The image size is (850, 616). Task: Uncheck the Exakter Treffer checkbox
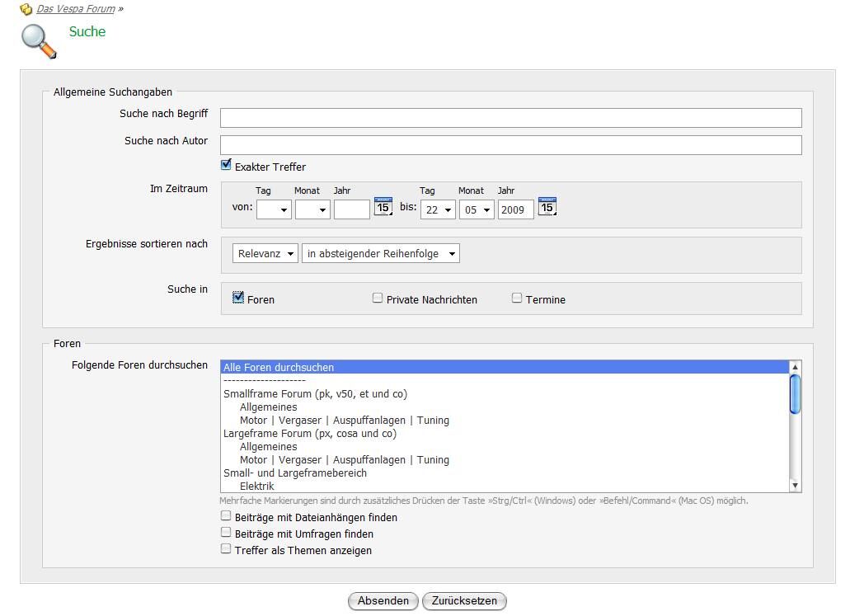227,165
